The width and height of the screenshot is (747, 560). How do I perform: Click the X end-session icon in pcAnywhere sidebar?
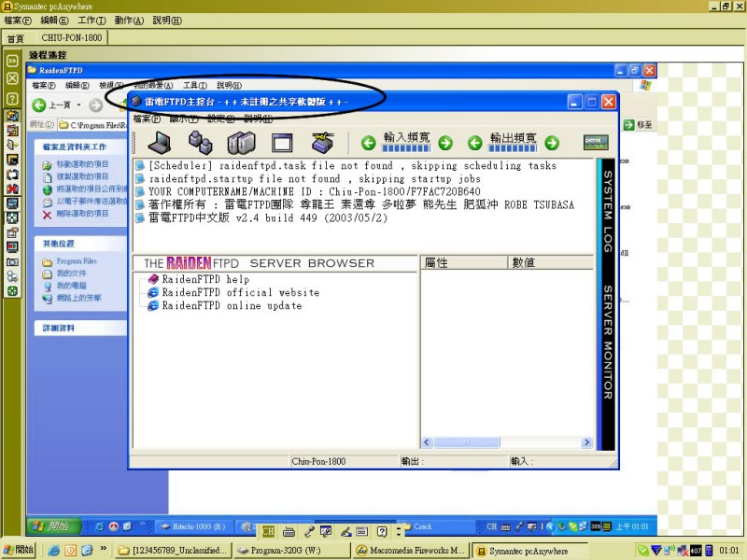(12, 78)
